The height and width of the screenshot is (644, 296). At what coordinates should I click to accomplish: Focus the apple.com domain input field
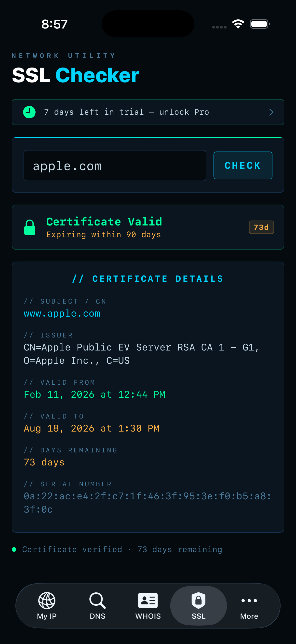pos(115,165)
